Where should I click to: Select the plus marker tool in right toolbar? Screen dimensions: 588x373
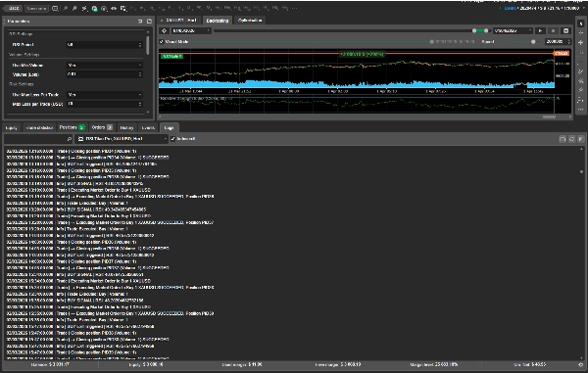coord(580,43)
